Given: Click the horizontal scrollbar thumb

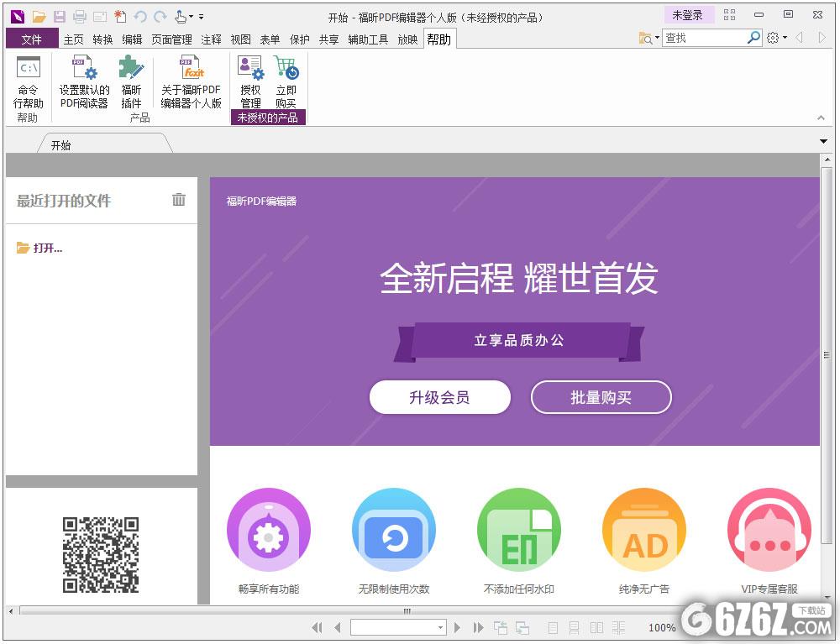Looking at the screenshot, I should [407, 610].
